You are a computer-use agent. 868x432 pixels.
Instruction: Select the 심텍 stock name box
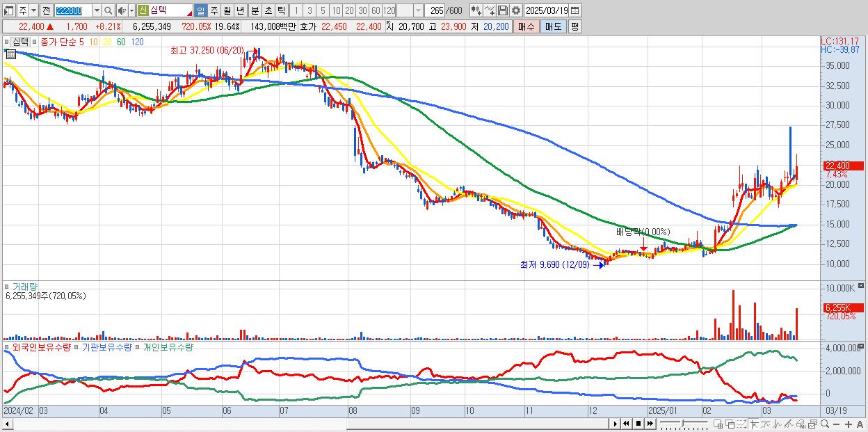pos(171,10)
